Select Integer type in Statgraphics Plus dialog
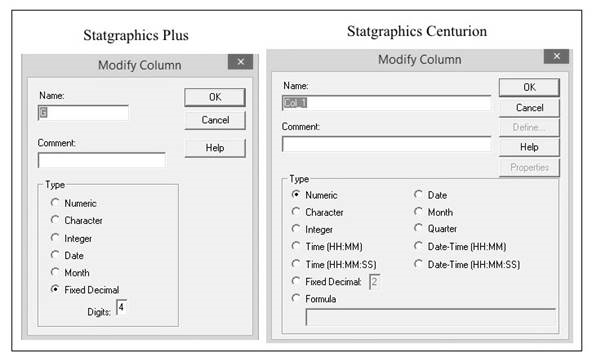The height and width of the screenshot is (362, 592). 55,238
